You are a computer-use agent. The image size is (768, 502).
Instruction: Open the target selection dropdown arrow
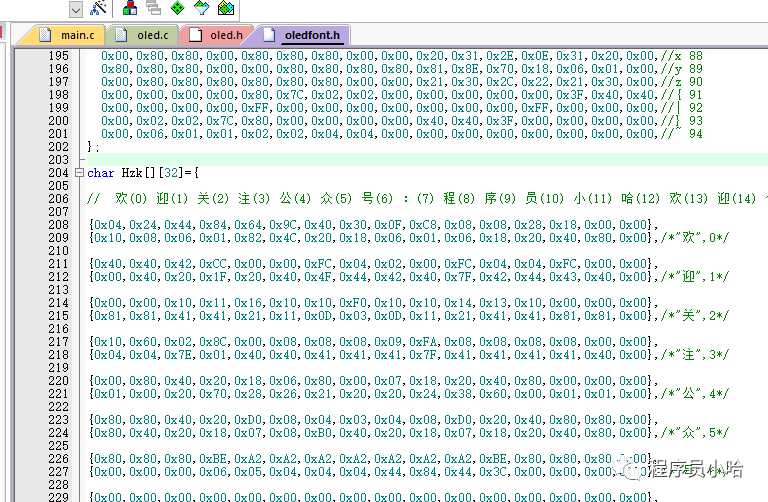76,9
